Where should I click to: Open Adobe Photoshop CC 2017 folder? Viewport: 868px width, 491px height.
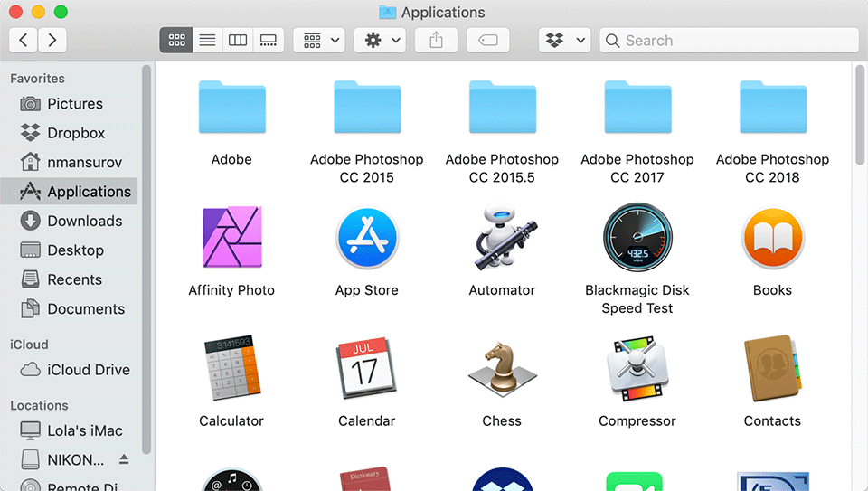tap(637, 107)
